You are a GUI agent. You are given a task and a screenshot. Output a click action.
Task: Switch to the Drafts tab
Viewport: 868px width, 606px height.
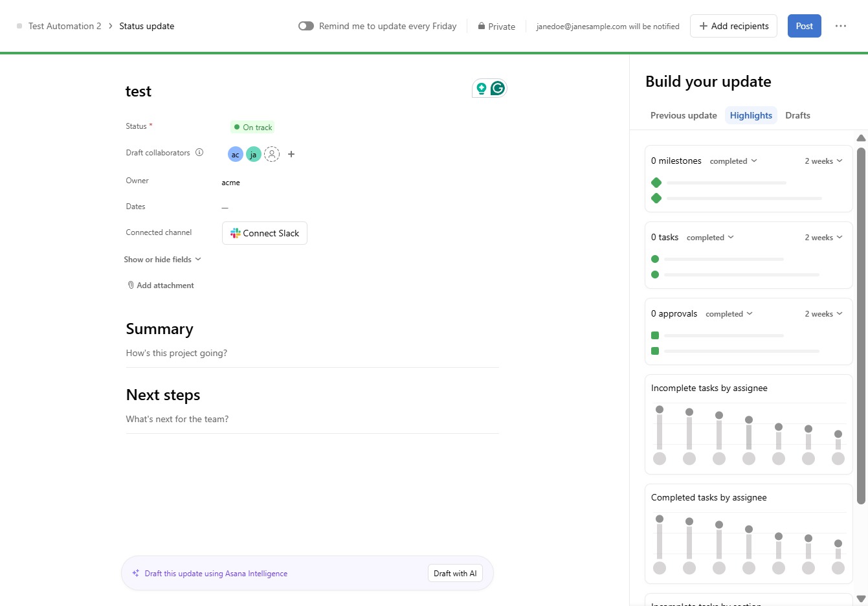pos(797,115)
